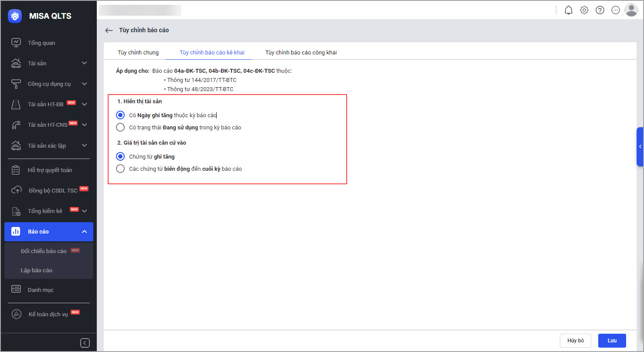Open the Danh mục menu item
This screenshot has width=644, height=352.
tap(49, 290)
